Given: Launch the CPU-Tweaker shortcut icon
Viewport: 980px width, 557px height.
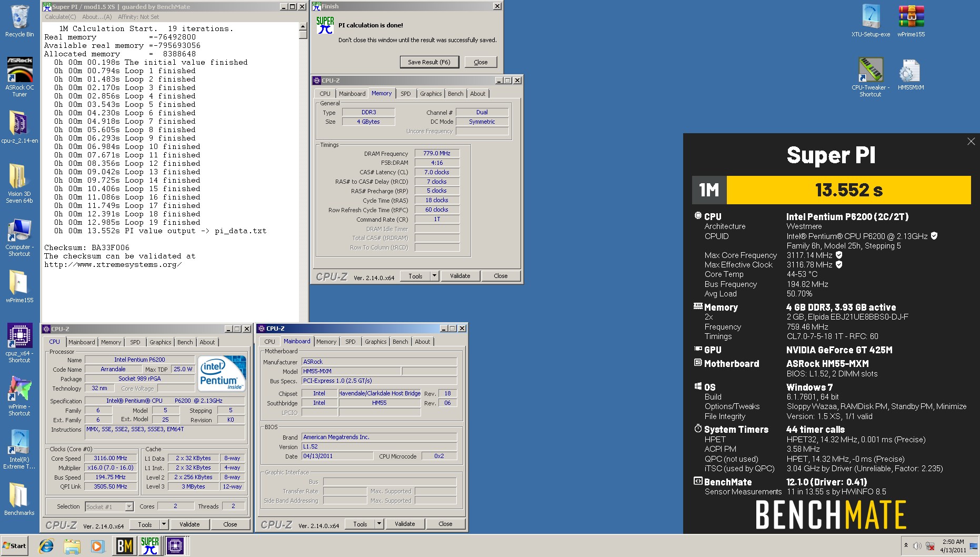Looking at the screenshot, I should click(871, 77).
